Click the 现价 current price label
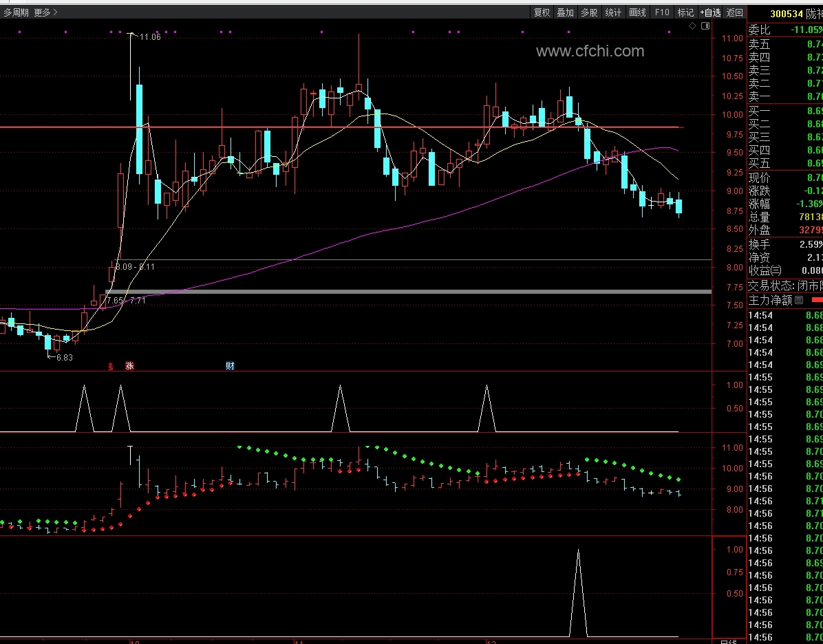 (759, 178)
